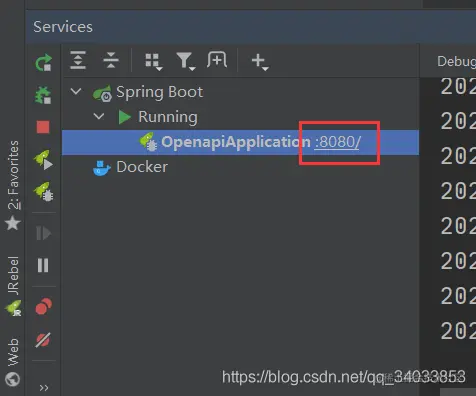Collapse the Running node chevron
The width and height of the screenshot is (476, 396).
click(x=99, y=116)
